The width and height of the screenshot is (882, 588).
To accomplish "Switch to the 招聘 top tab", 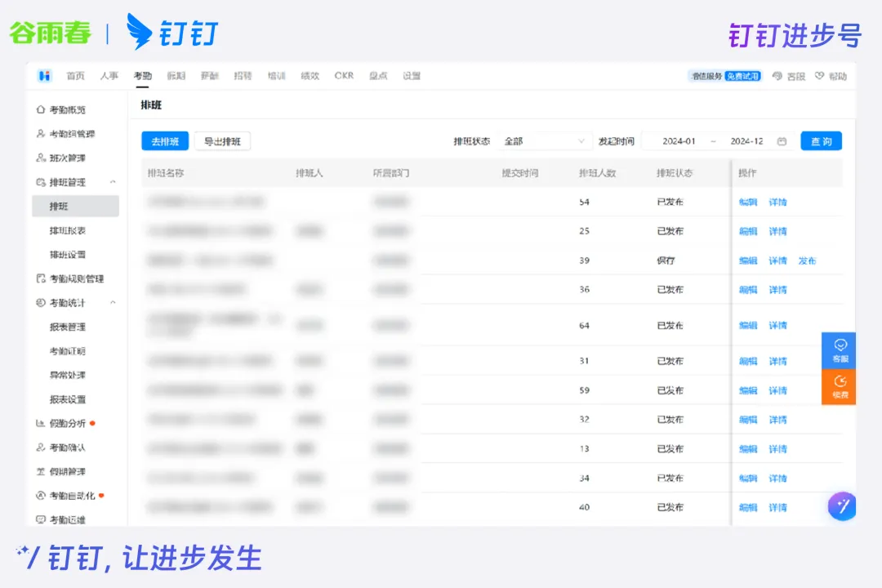I will pyautogui.click(x=243, y=76).
